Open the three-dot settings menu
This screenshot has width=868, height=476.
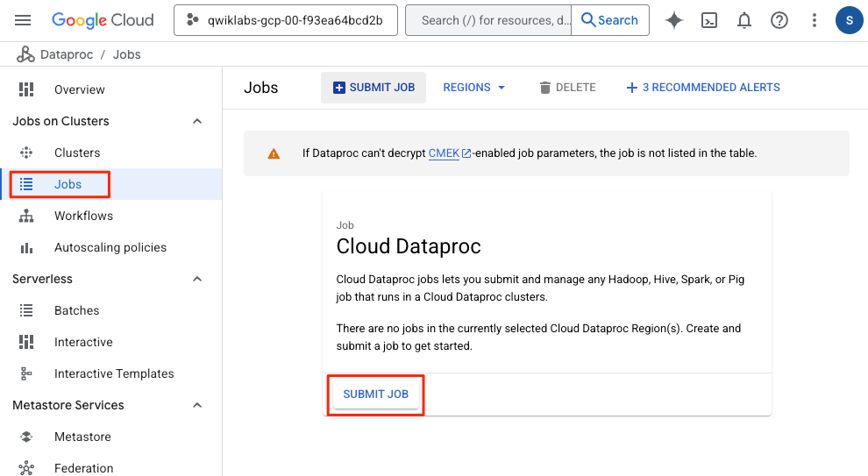(815, 20)
